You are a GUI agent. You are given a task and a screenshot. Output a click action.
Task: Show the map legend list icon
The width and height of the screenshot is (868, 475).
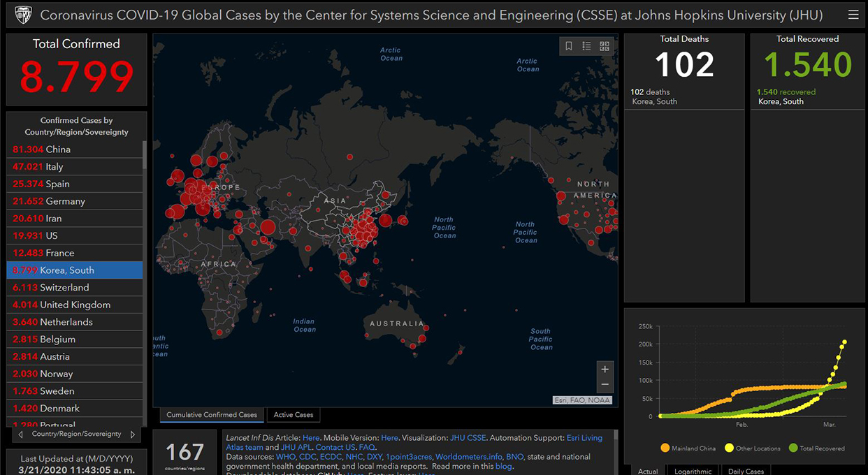[586, 46]
